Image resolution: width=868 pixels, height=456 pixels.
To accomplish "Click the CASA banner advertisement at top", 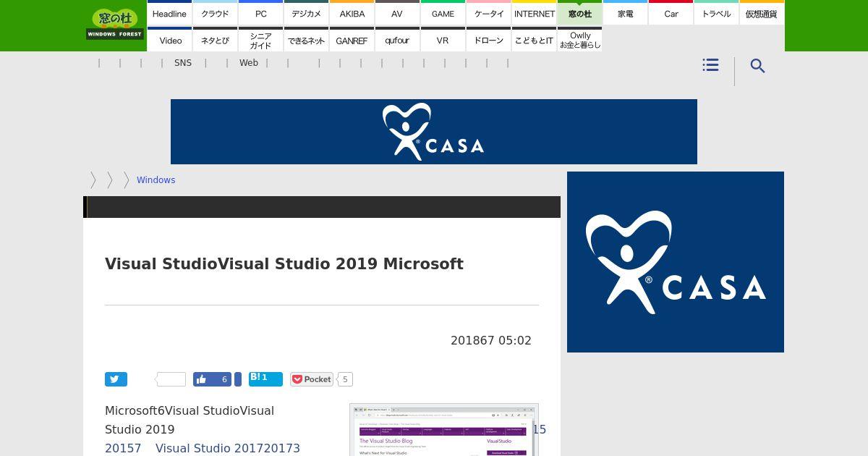I will coord(434,132).
